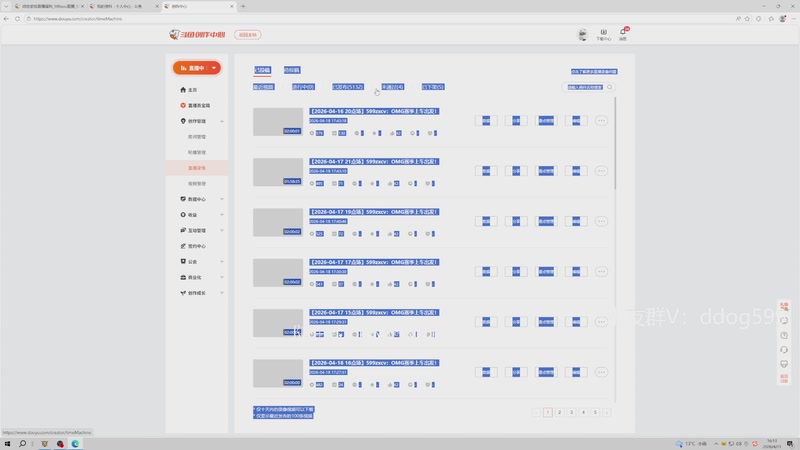The height and width of the screenshot is (450, 800).
Task: Collapse the 创作管理 sidebar section
Action: 222,121
